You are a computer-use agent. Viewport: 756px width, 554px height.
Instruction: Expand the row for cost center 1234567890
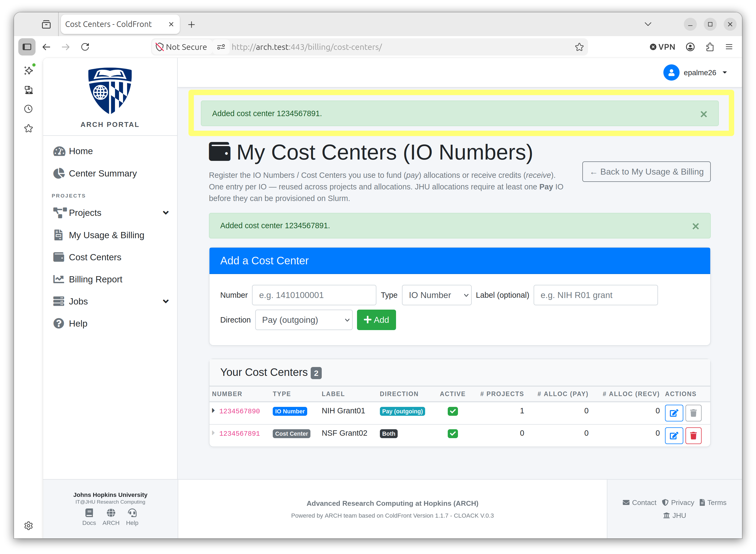(213, 410)
